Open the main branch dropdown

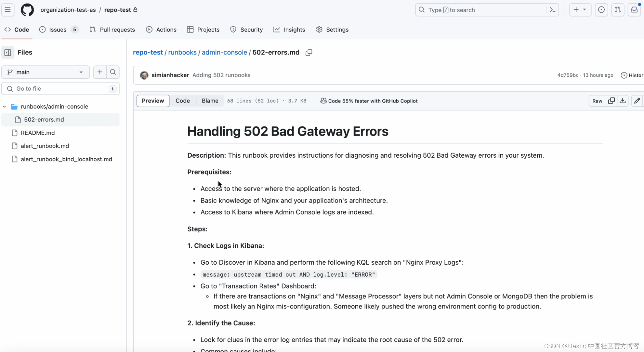click(45, 72)
